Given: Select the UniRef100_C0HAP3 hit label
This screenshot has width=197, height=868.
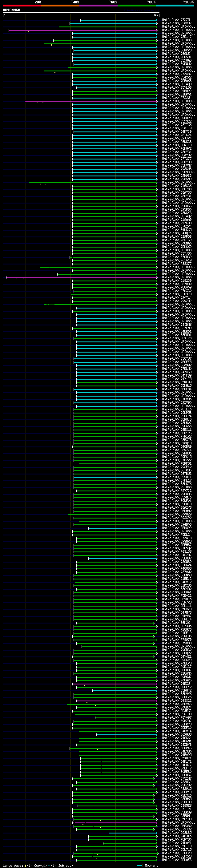Looking at the screenshot, I should (176, 118).
